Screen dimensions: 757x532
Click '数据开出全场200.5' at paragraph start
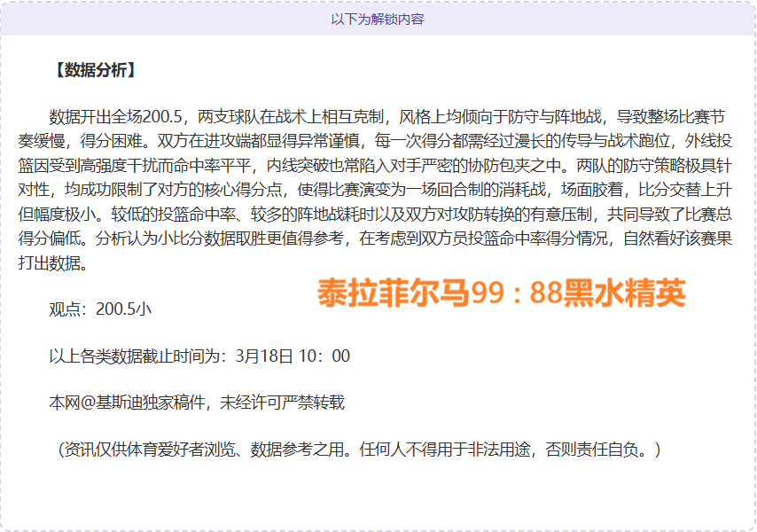pyautogui.click(x=115, y=117)
